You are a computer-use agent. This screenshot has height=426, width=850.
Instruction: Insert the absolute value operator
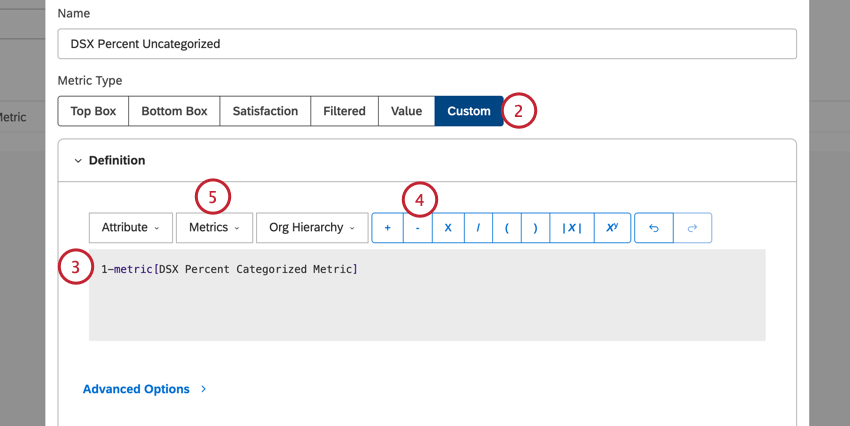coord(572,228)
